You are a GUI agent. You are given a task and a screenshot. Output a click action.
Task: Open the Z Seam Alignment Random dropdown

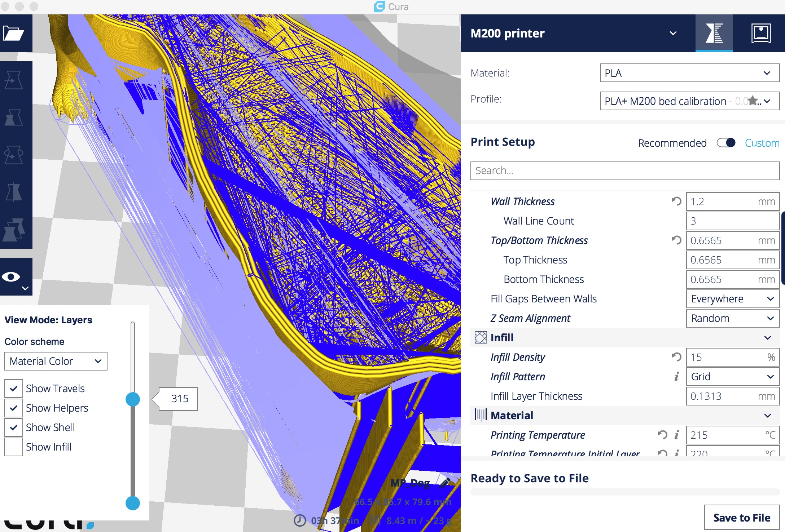(732, 318)
